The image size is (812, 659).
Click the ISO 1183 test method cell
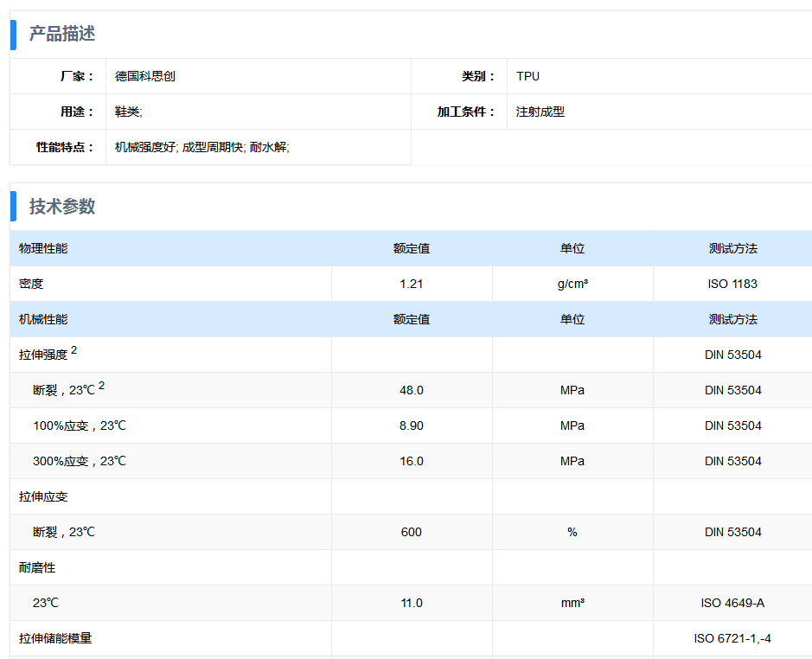(x=732, y=284)
